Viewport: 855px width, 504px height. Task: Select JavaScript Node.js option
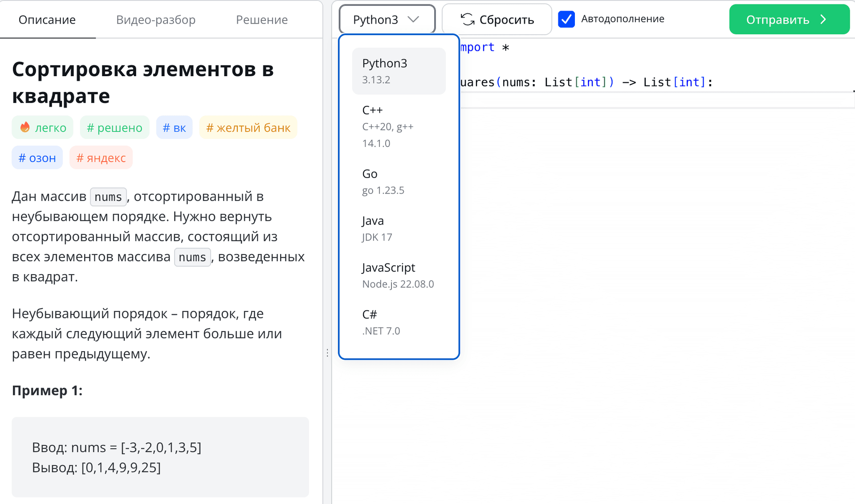[x=398, y=275]
